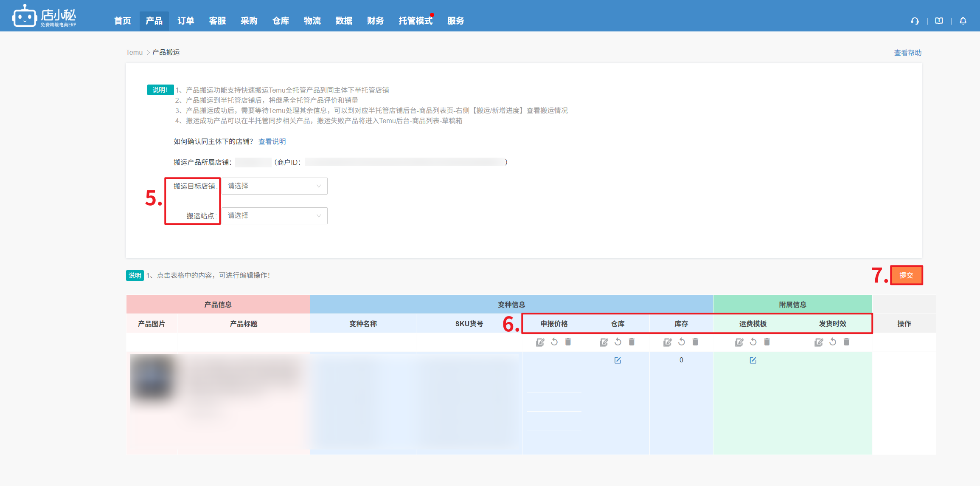The height and width of the screenshot is (486, 980).
Task: Click the orange 提交 button
Action: coord(906,275)
